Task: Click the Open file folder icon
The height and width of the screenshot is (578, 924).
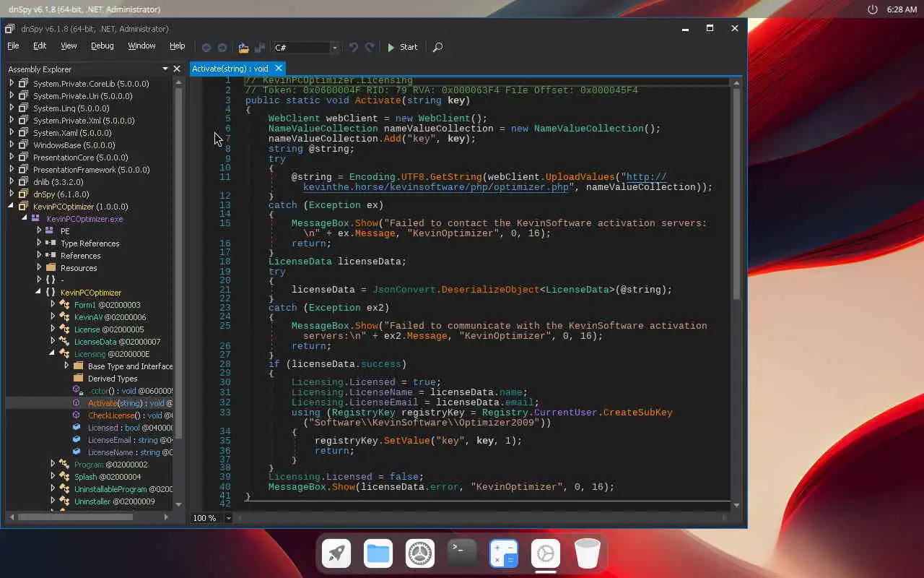Action: tap(243, 48)
